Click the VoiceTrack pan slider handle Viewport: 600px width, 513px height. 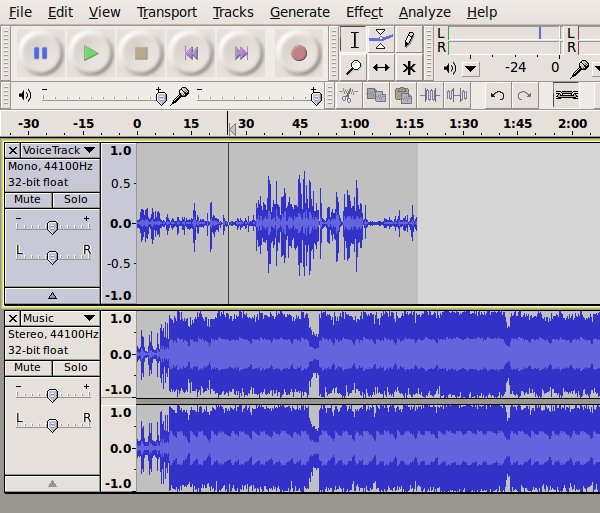52,257
